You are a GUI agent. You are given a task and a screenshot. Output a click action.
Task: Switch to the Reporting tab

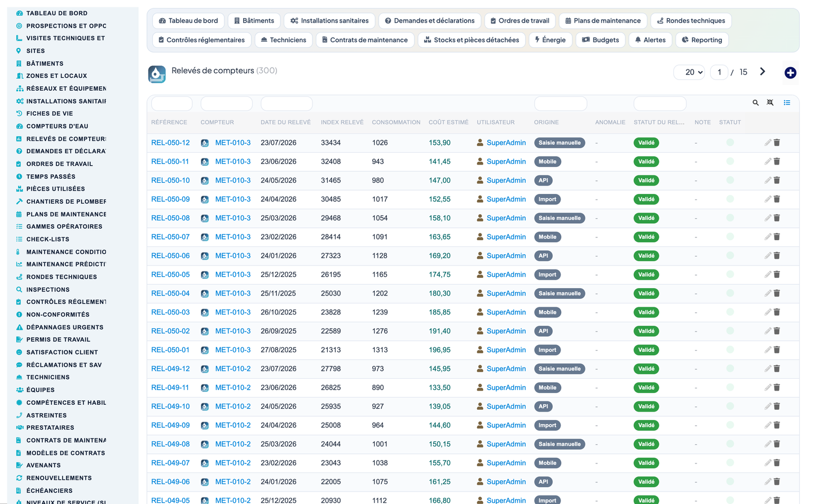pos(702,40)
